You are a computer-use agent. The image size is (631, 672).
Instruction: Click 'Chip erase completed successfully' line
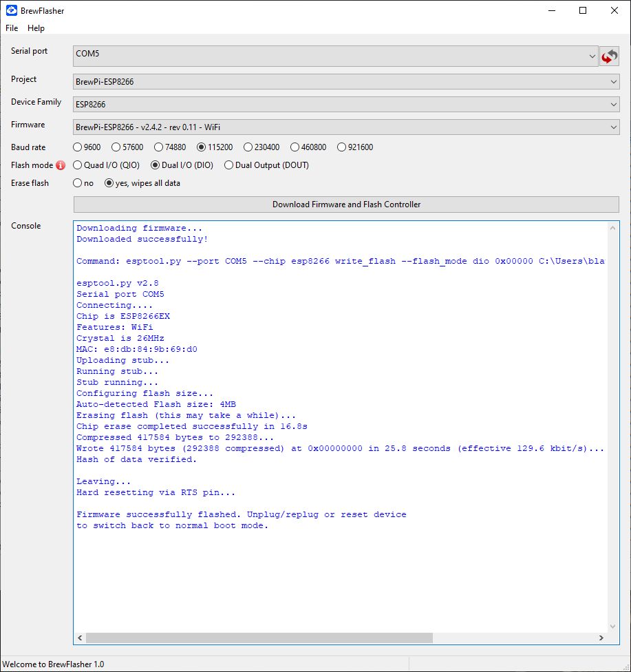[192, 426]
